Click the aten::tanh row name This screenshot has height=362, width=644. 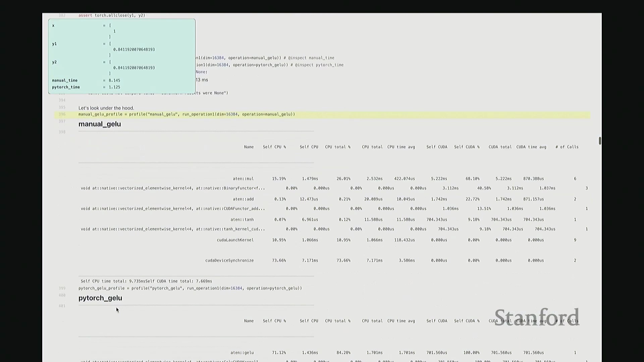tap(242, 220)
